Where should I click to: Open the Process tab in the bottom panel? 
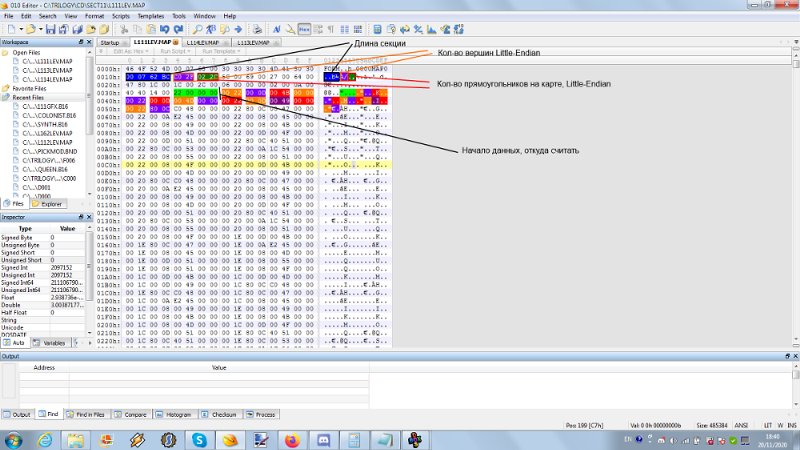261,414
